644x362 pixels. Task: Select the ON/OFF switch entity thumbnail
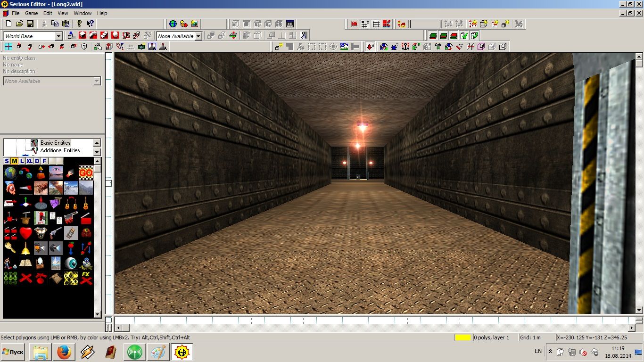click(x=41, y=218)
